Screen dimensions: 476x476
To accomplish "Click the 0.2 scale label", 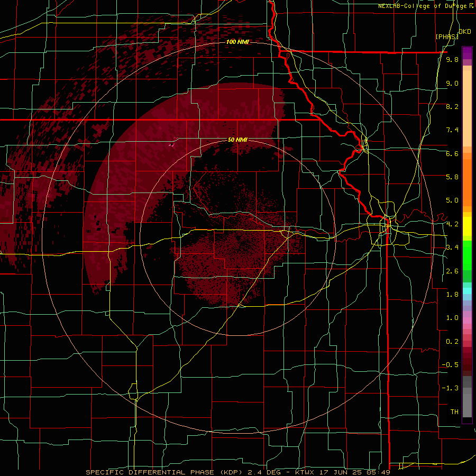I will tap(452, 341).
